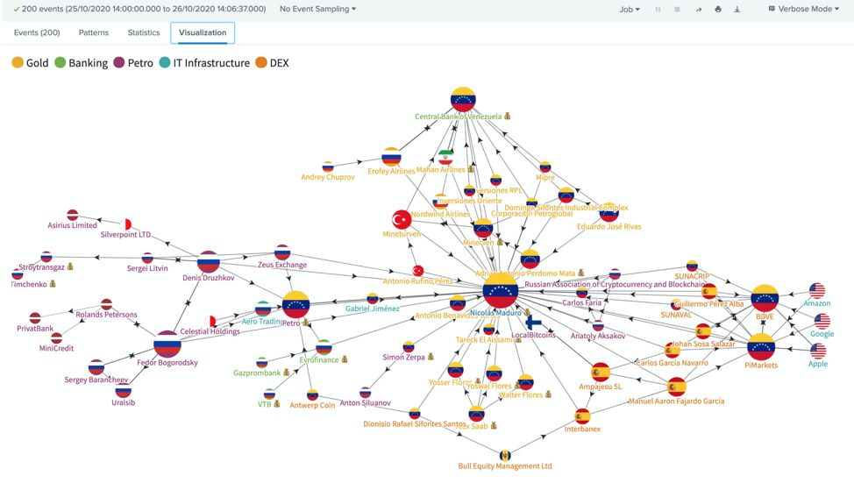Click the Sergey Barancheev label
The image size is (854, 504).
pyautogui.click(x=96, y=380)
